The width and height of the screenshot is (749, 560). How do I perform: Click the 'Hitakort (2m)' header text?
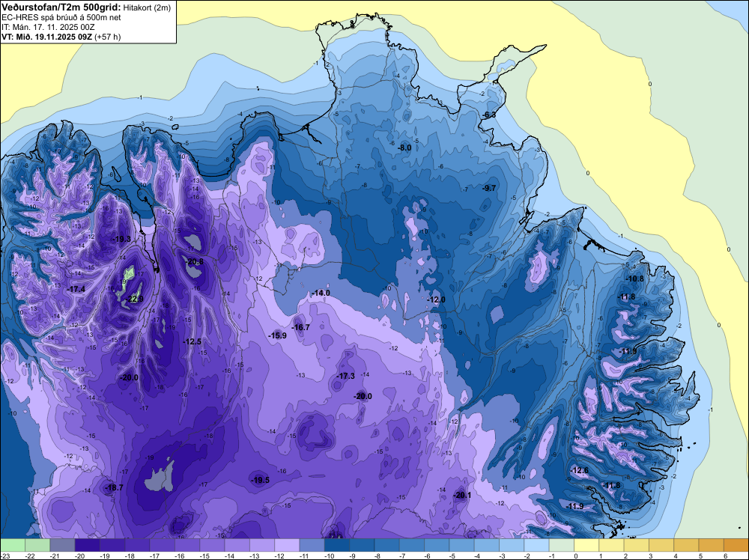tap(147, 7)
